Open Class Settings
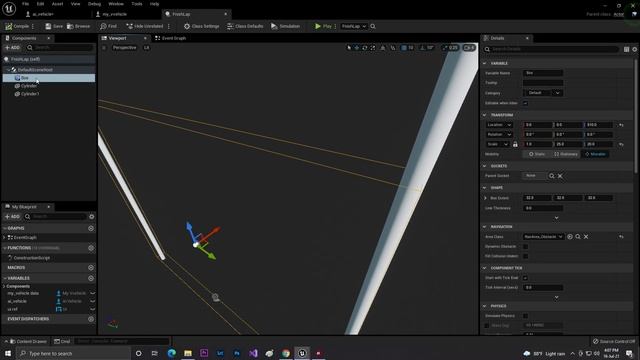This screenshot has width=640, height=360. (x=201, y=26)
